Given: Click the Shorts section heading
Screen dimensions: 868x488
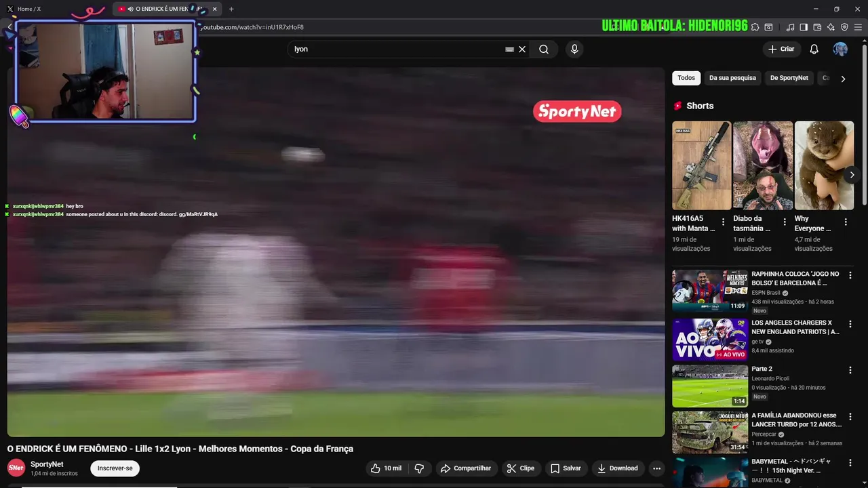Looking at the screenshot, I should (700, 106).
